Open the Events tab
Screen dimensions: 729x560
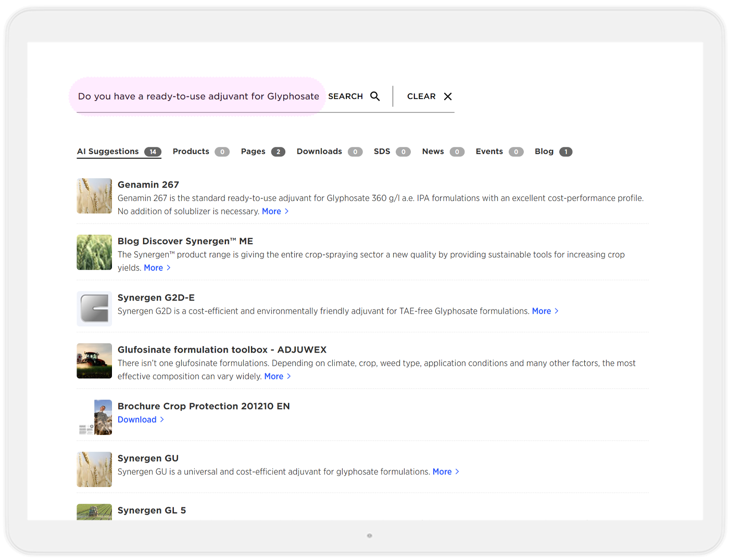tap(499, 152)
